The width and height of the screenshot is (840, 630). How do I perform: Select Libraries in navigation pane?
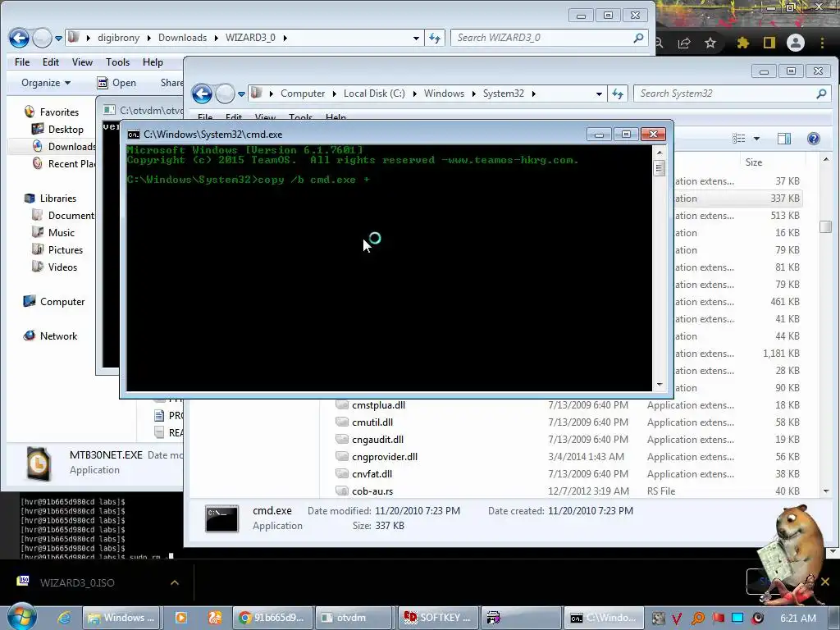[50, 199]
